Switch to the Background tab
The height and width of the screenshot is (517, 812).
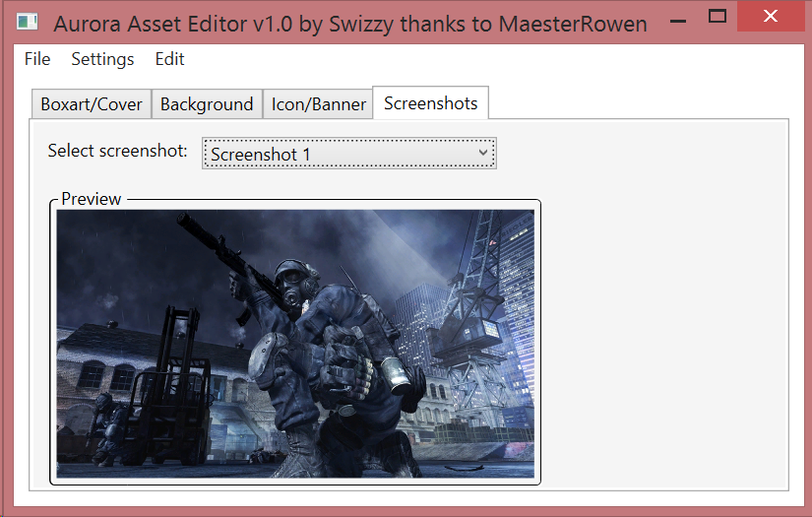[x=207, y=104]
